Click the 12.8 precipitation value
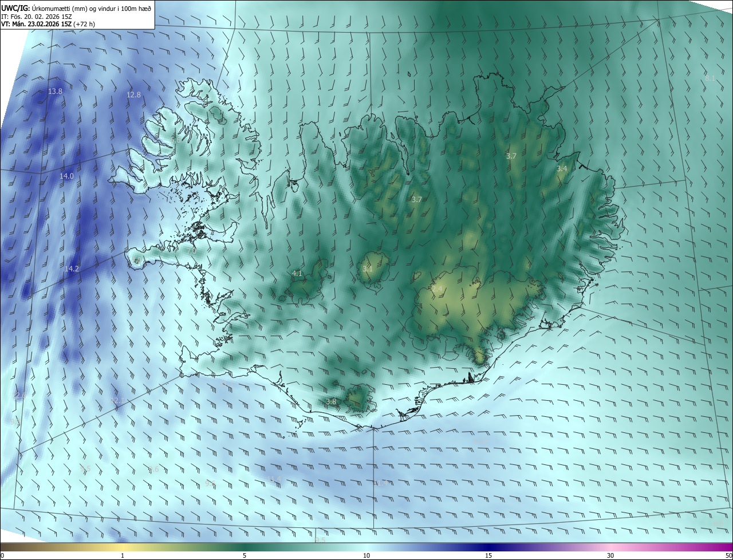Image resolution: width=733 pixels, height=560 pixels. [x=133, y=95]
